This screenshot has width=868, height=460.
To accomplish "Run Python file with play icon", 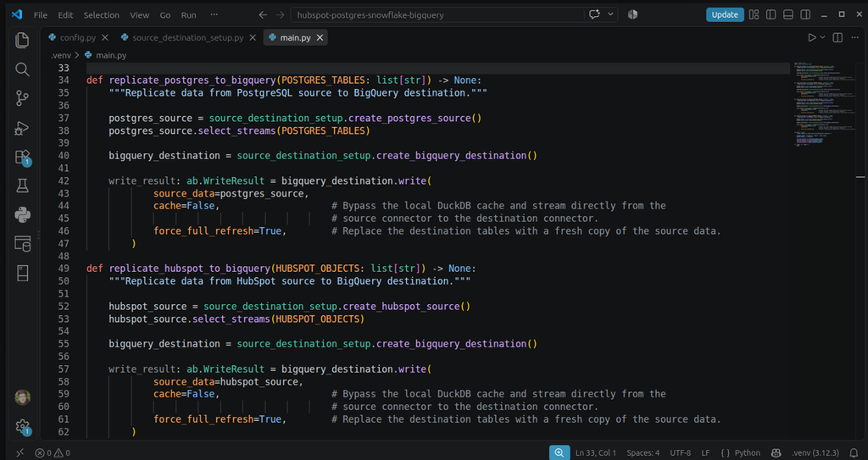I will (x=811, y=37).
